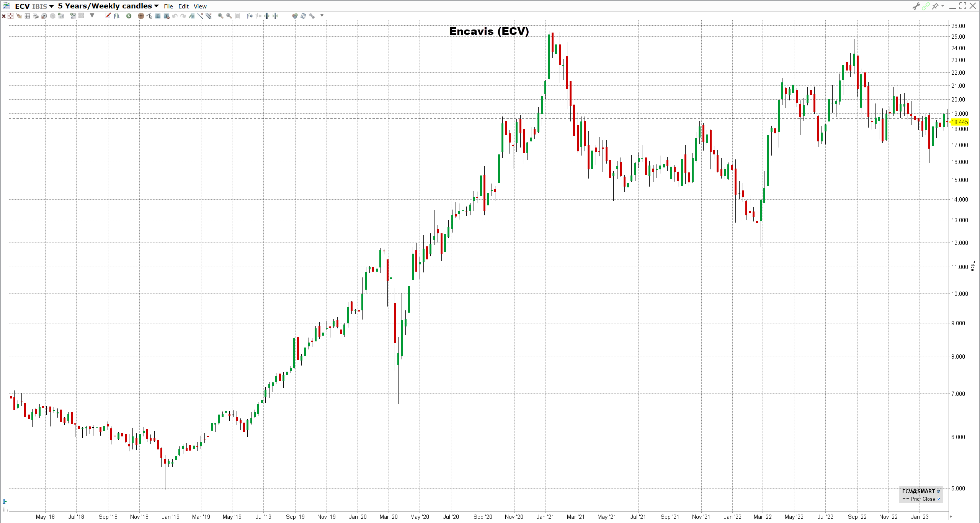Click the arrow at right end of time axis
The image size is (980, 523).
pyautogui.click(x=951, y=517)
